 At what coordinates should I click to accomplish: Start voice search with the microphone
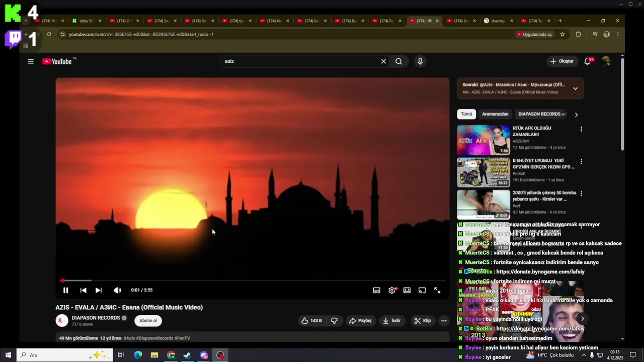(420, 61)
